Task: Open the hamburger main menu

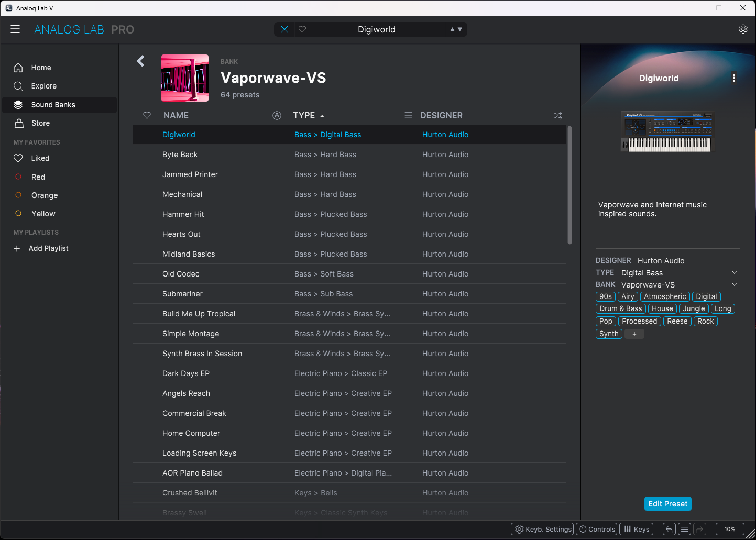Action: click(15, 29)
